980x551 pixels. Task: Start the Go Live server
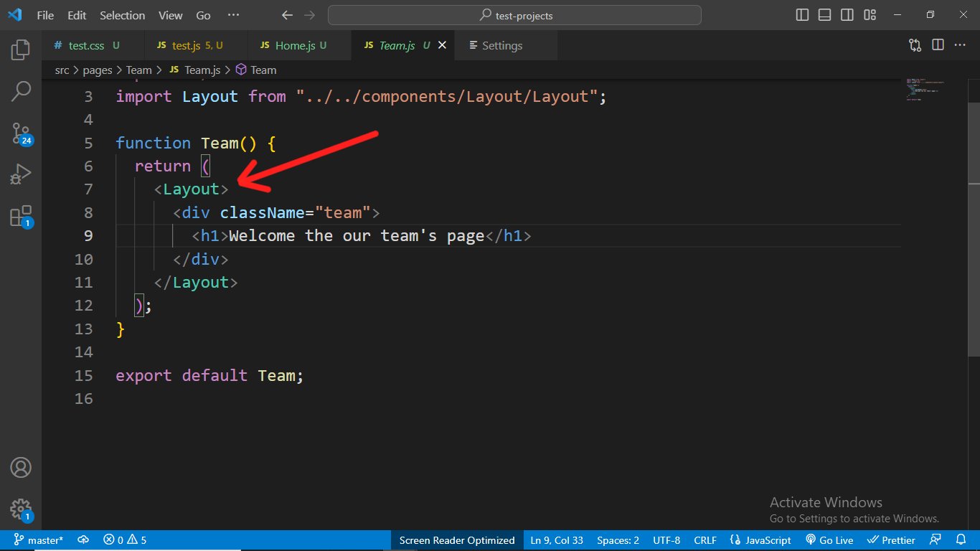[x=829, y=540]
